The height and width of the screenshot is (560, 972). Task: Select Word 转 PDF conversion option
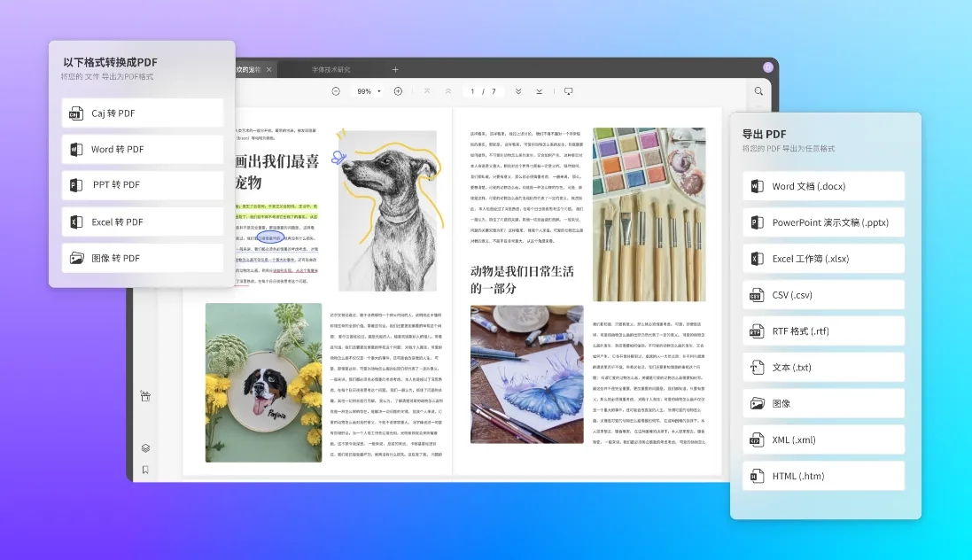pyautogui.click(x=142, y=150)
